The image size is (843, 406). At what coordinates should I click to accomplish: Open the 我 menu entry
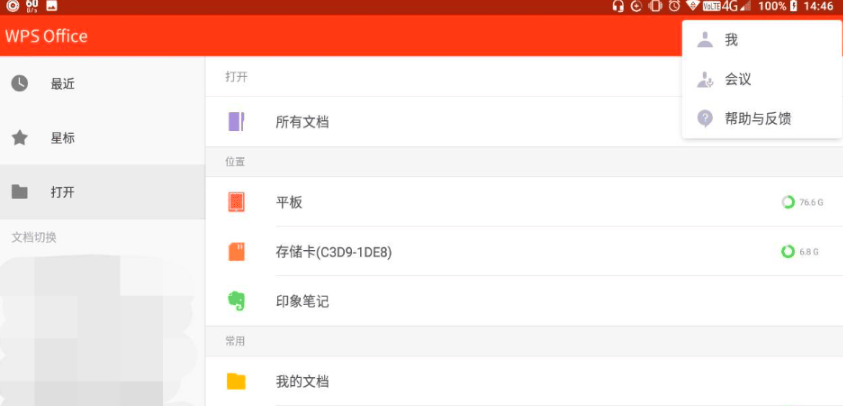pyautogui.click(x=762, y=40)
